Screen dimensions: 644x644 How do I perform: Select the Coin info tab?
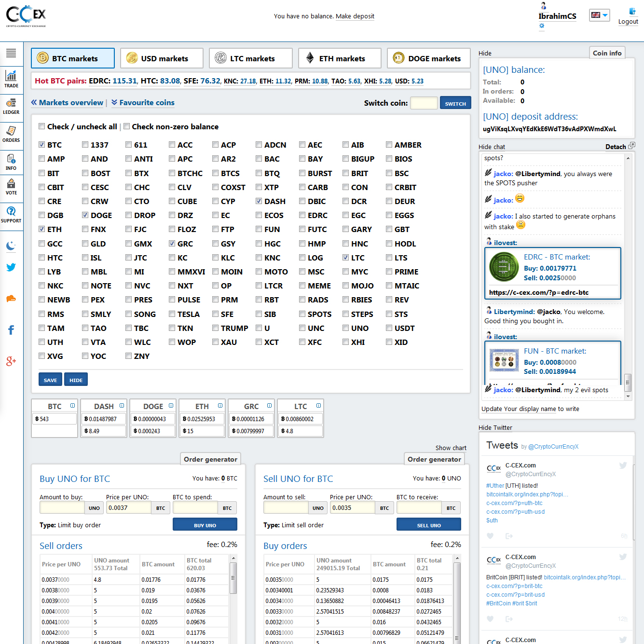click(x=607, y=53)
